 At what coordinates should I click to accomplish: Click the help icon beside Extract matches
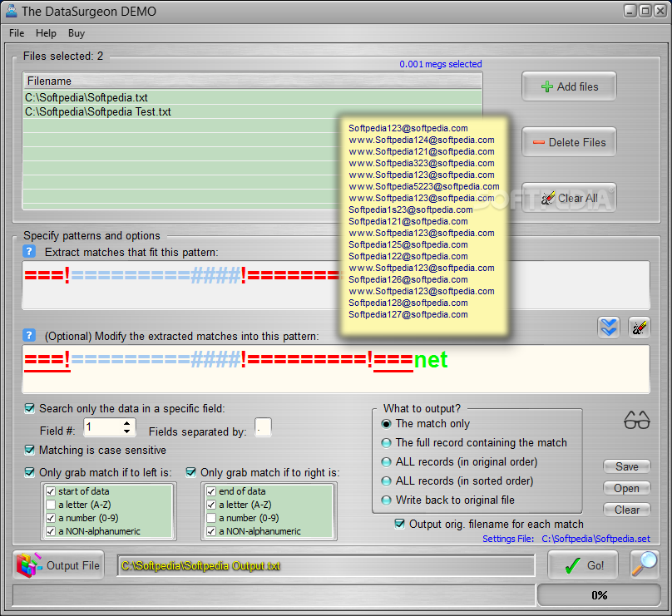pyautogui.click(x=29, y=251)
